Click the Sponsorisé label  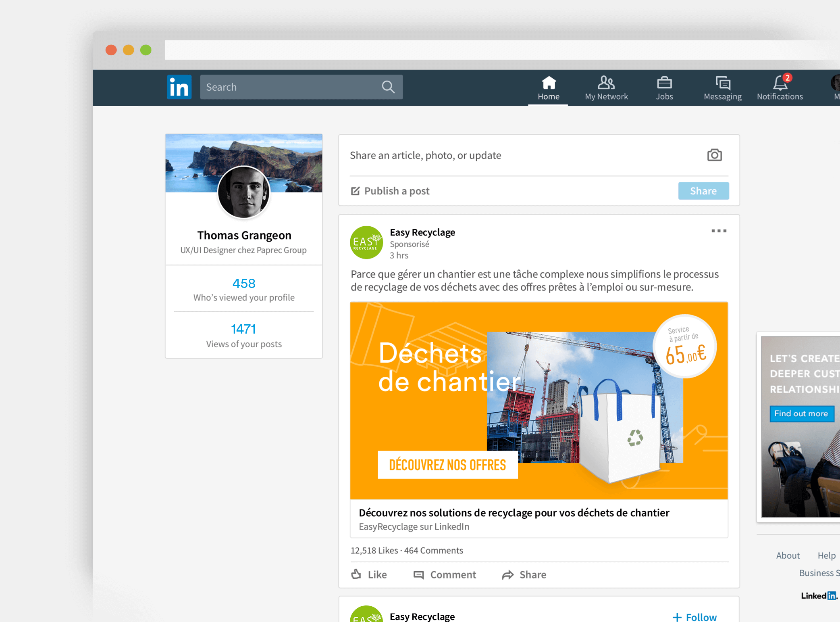[x=409, y=244]
